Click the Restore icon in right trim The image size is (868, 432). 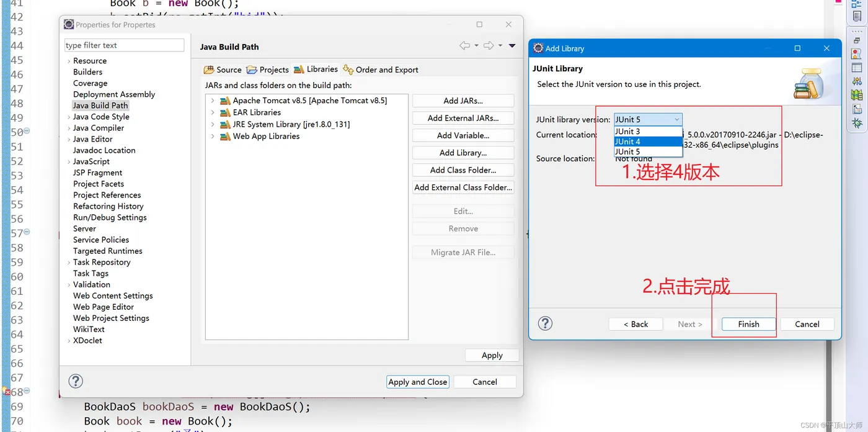(x=857, y=40)
